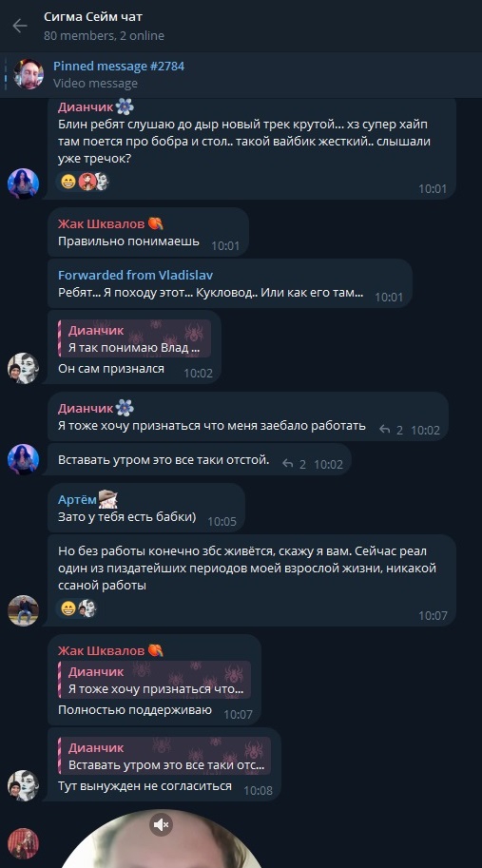
Task: Jump to quoted Я тоже хочу признаться message
Action: pyautogui.click(x=154, y=679)
